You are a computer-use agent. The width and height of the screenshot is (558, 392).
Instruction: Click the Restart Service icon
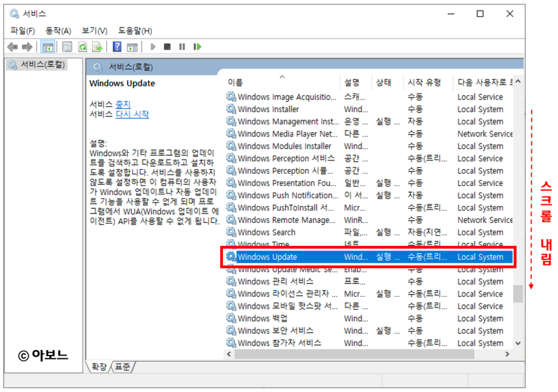point(197,47)
